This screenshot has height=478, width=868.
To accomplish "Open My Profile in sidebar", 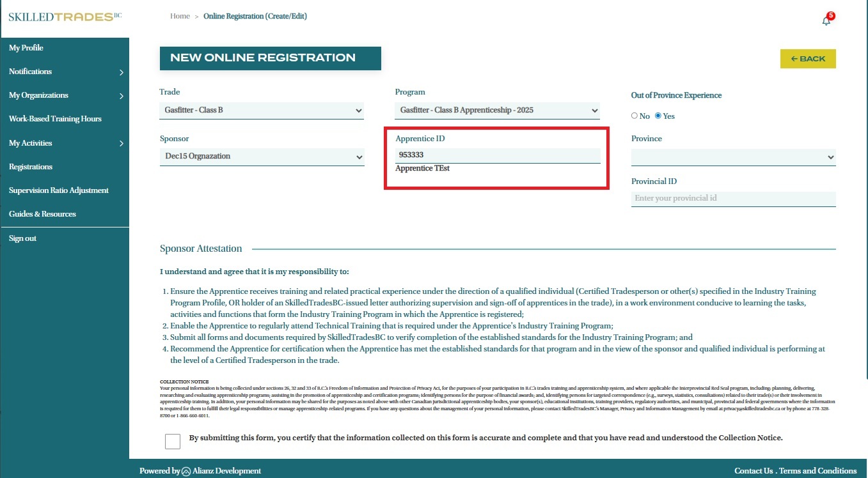I will [26, 48].
